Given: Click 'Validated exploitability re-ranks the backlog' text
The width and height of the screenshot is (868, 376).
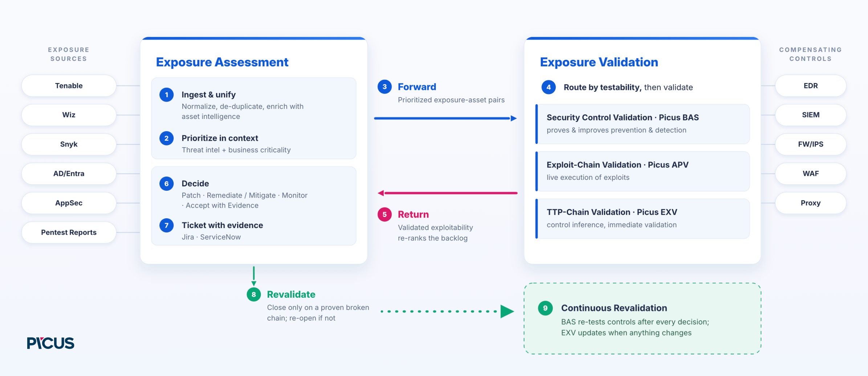Looking at the screenshot, I should 436,233.
